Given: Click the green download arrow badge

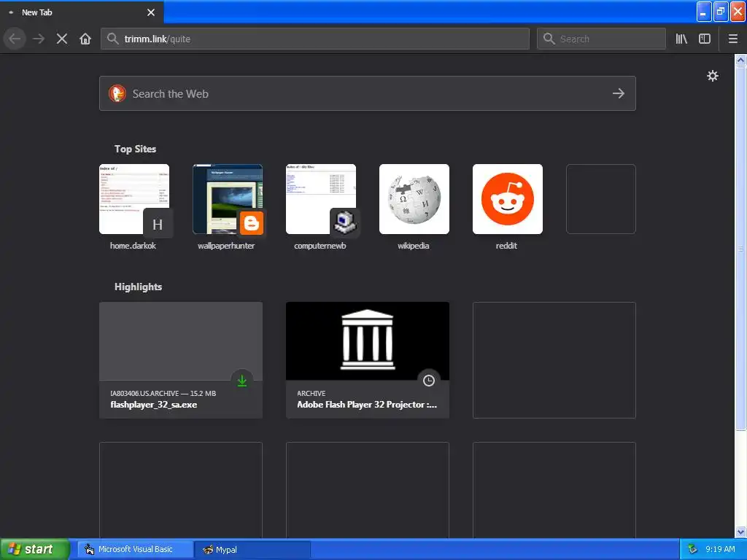Looking at the screenshot, I should coord(242,381).
